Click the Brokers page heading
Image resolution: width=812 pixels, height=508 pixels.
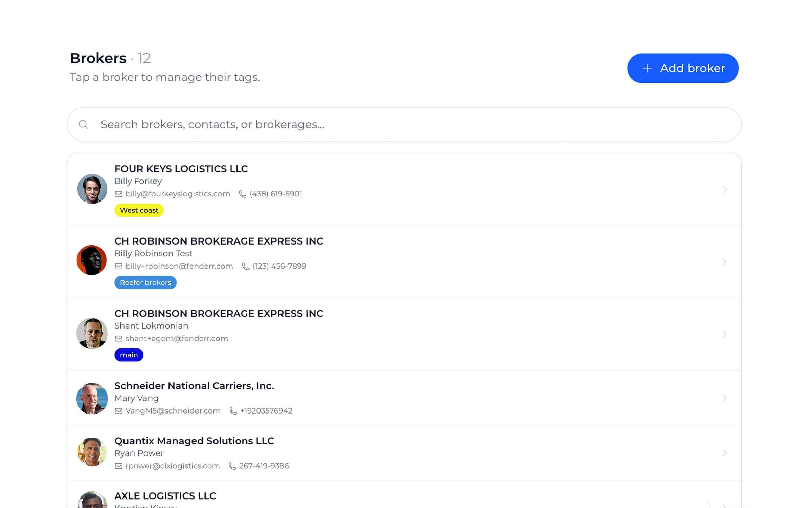pyautogui.click(x=98, y=58)
